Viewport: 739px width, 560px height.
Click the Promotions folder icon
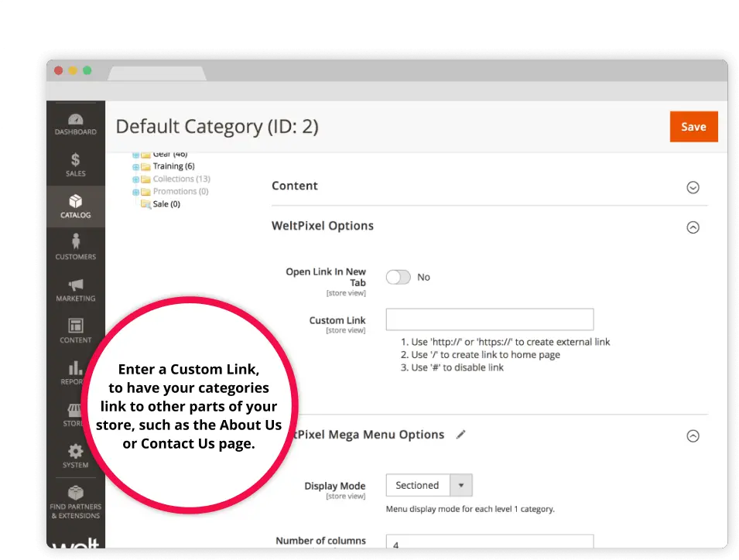point(145,192)
